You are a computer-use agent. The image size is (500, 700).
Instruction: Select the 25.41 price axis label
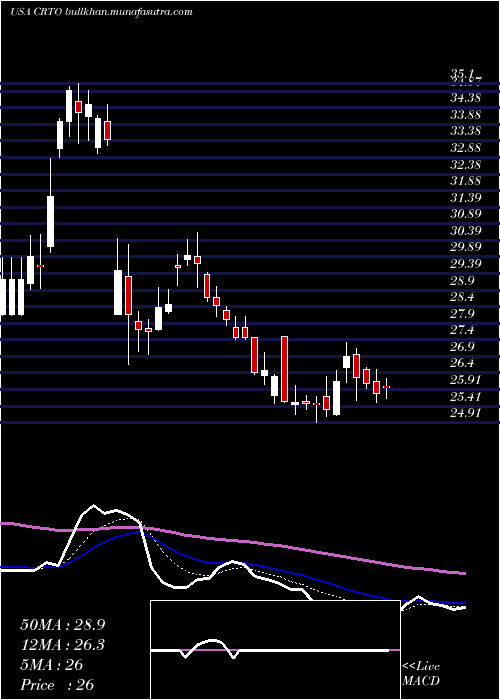click(x=465, y=397)
